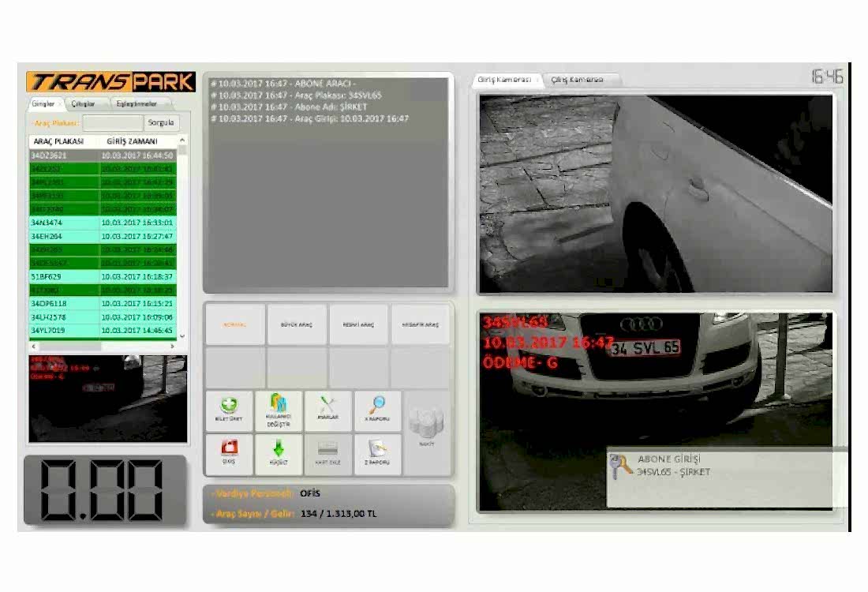Select the Resmi Araç vehicle type

coord(359,324)
